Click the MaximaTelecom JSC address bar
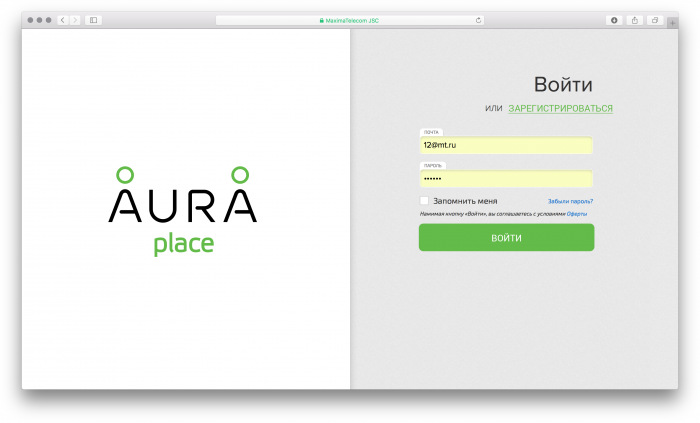This screenshot has height=423, width=700. click(350, 20)
